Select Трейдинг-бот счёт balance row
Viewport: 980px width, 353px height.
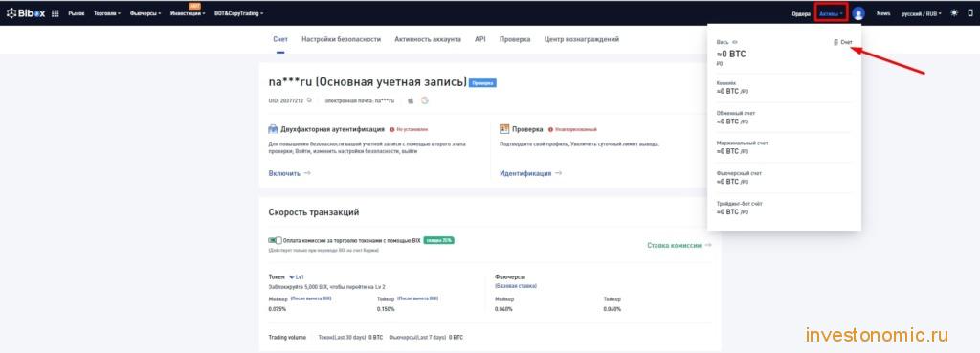(784, 208)
